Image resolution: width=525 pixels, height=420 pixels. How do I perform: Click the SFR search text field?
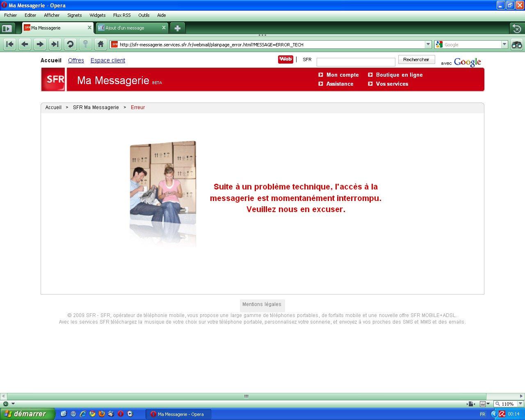tap(356, 62)
